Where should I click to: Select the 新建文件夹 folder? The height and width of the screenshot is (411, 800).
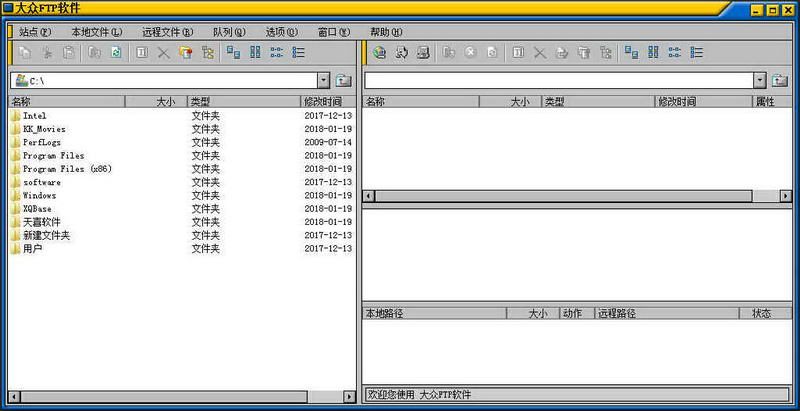click(x=40, y=235)
